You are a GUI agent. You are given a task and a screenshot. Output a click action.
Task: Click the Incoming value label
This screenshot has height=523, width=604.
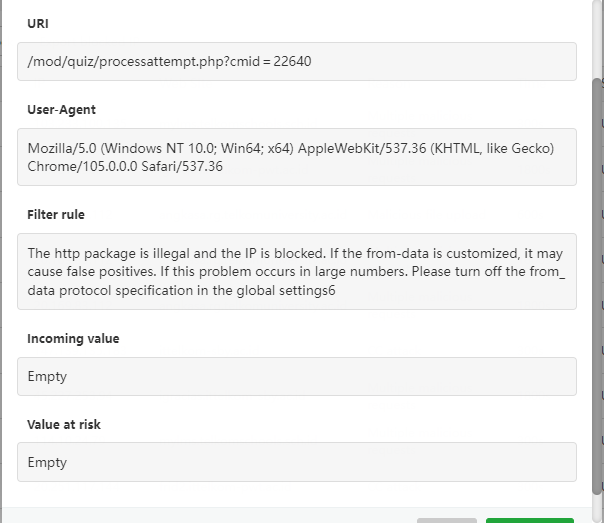[72, 338]
